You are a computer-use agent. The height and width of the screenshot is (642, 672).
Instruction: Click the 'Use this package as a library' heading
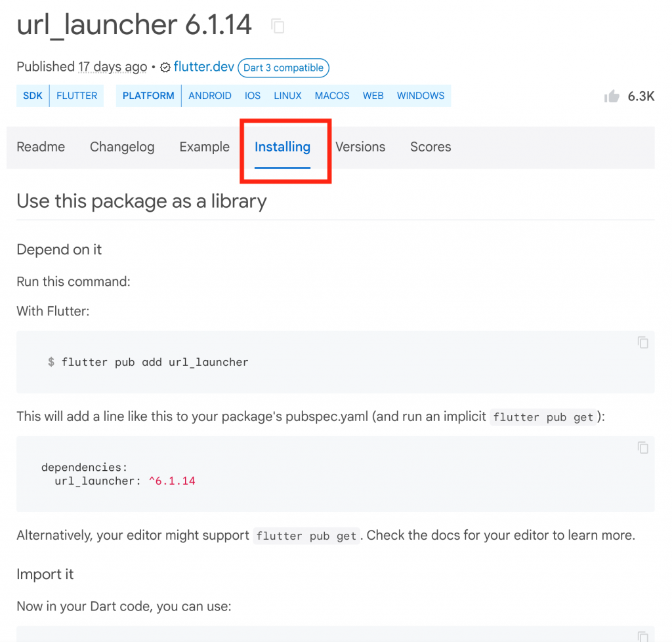[x=142, y=201]
